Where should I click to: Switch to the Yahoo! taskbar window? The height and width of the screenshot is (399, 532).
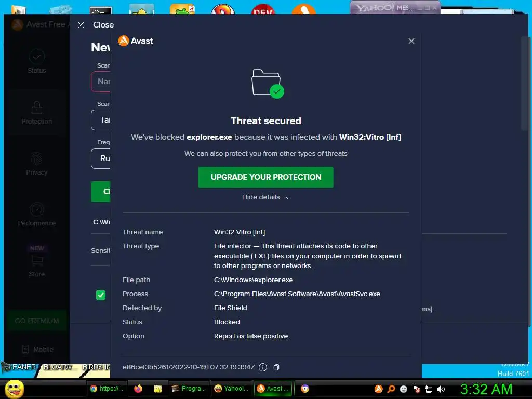tap(231, 389)
